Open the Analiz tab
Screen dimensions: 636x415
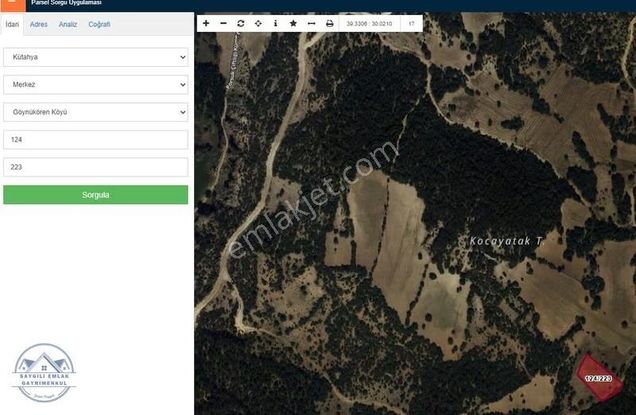coord(68,23)
